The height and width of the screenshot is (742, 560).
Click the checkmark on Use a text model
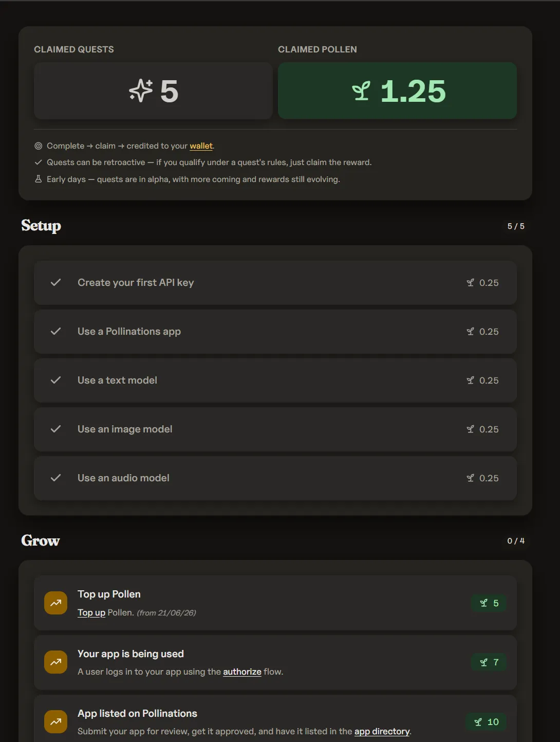click(x=55, y=380)
